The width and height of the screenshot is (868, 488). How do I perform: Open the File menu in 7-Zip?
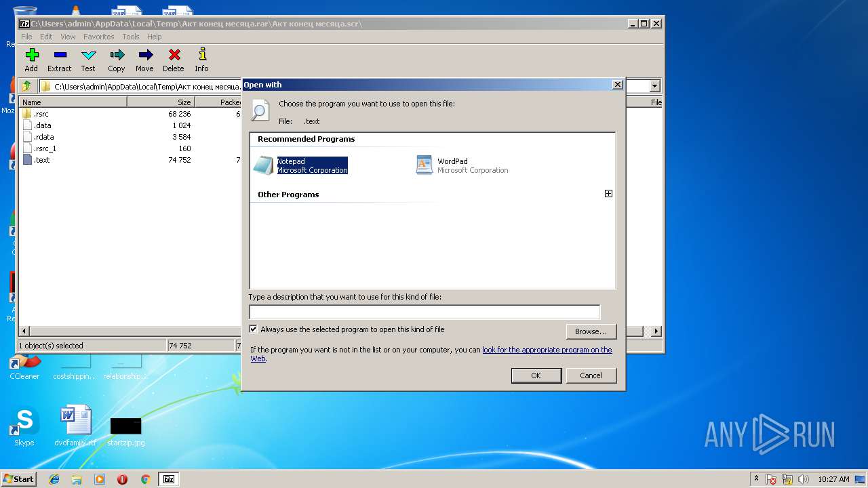[x=26, y=37]
